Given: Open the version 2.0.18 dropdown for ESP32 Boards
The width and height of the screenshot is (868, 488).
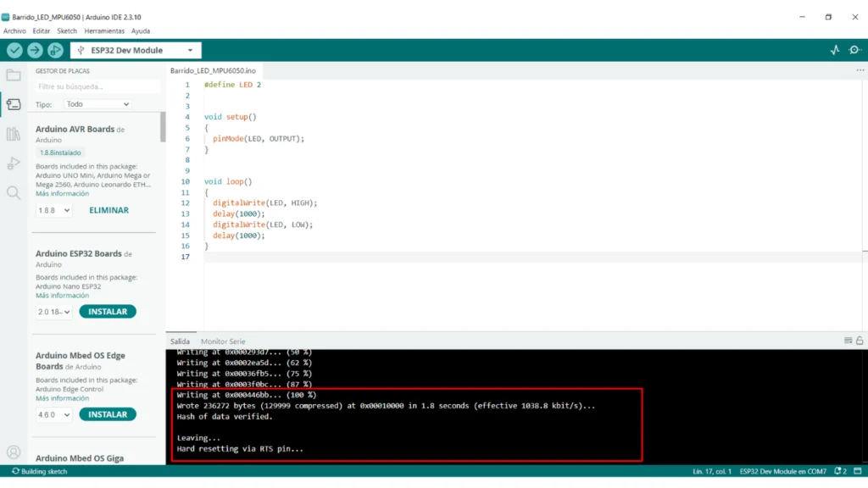Looking at the screenshot, I should (53, 312).
